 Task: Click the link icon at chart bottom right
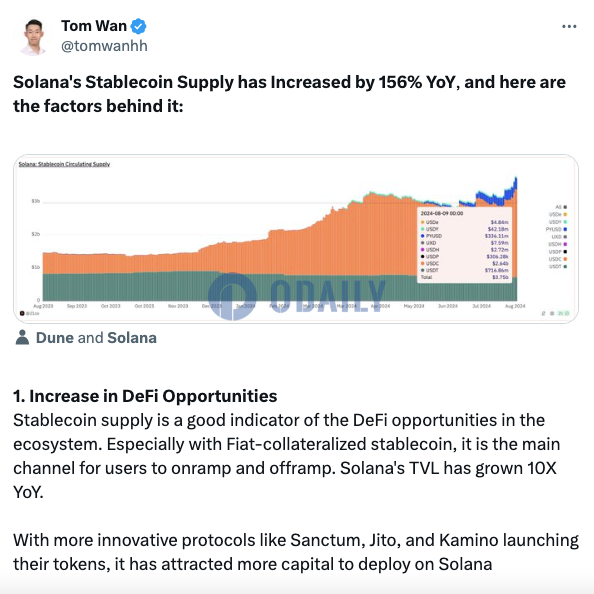(543, 313)
